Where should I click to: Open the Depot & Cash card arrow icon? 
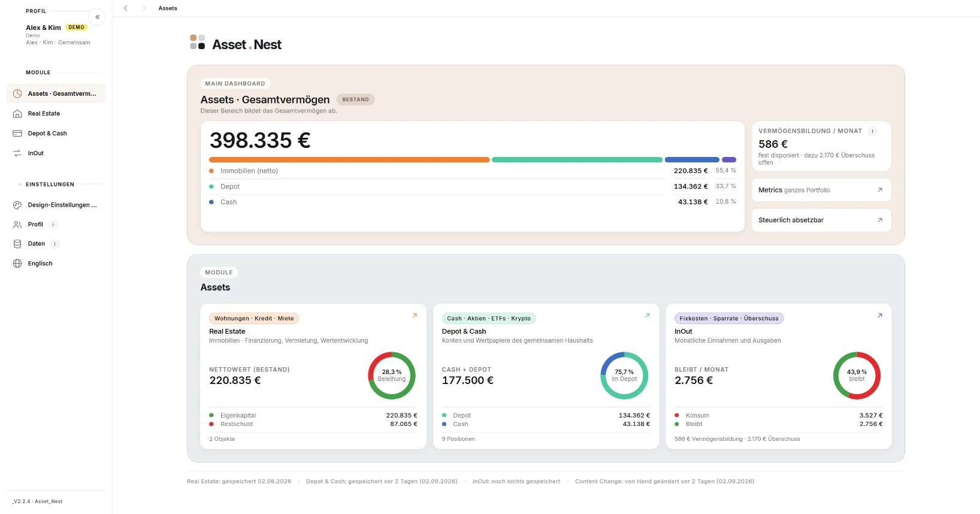click(x=647, y=315)
